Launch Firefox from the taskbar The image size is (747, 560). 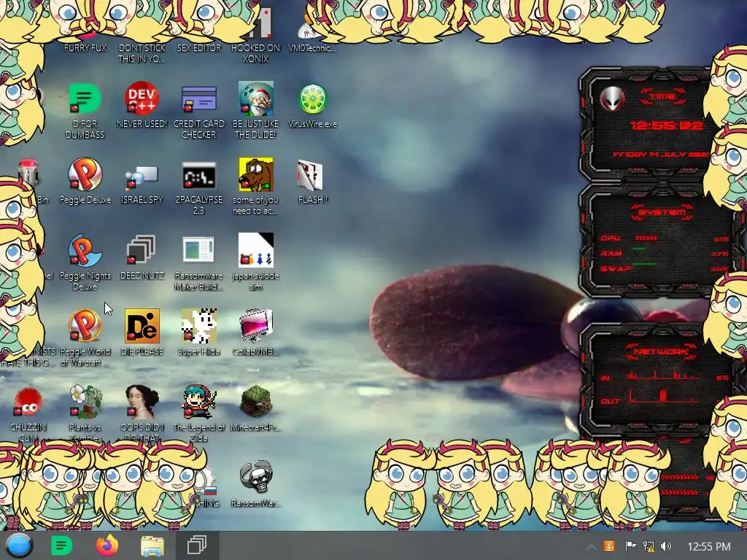[107, 545]
